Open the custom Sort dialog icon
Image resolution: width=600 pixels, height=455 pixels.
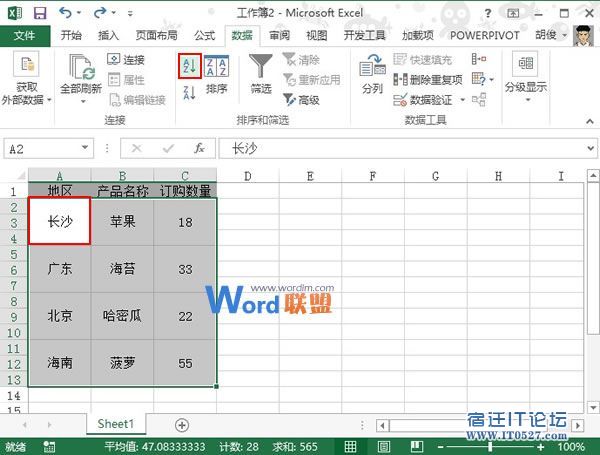click(x=216, y=66)
